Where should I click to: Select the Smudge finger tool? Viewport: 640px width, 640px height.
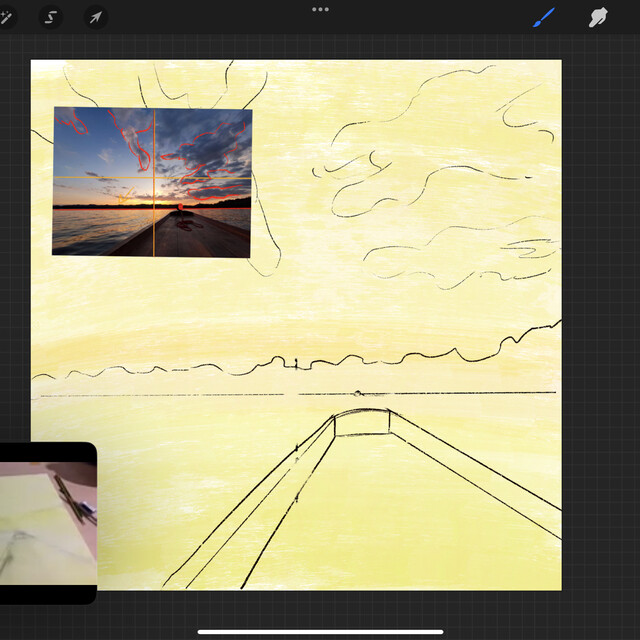pos(598,18)
